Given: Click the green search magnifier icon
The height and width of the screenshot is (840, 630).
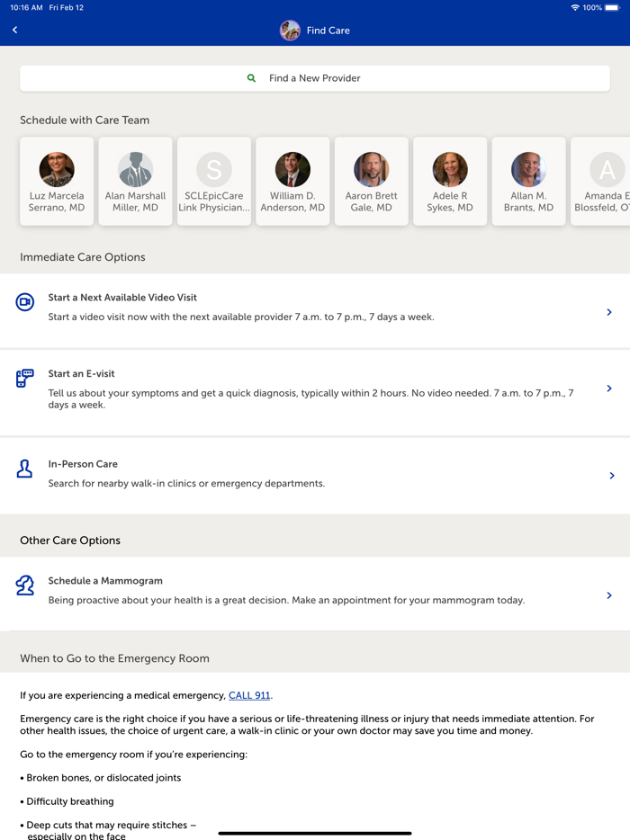Looking at the screenshot, I should [252, 78].
